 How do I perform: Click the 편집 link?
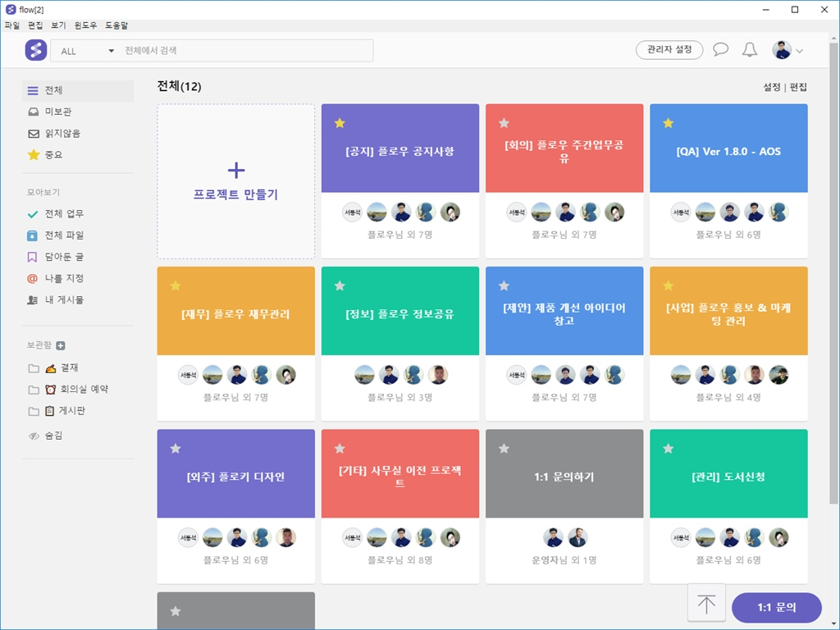point(798,87)
